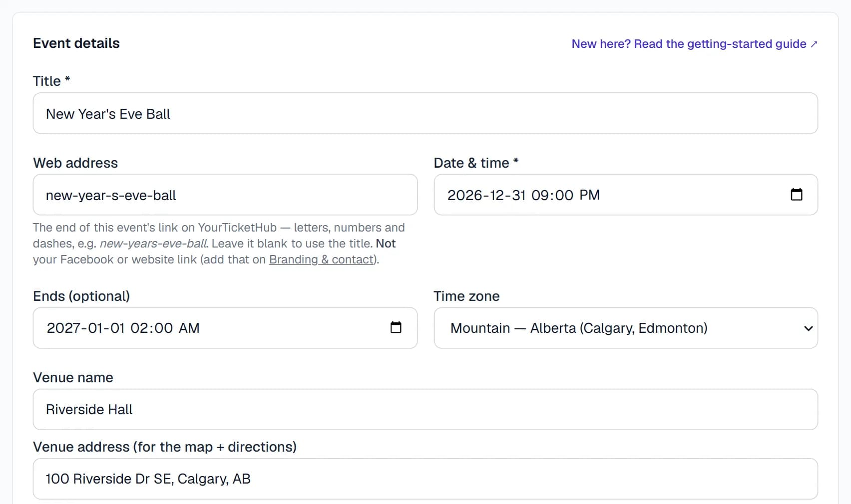The height and width of the screenshot is (504, 851).
Task: Focus the Ends date-time value
Action: [x=123, y=328]
